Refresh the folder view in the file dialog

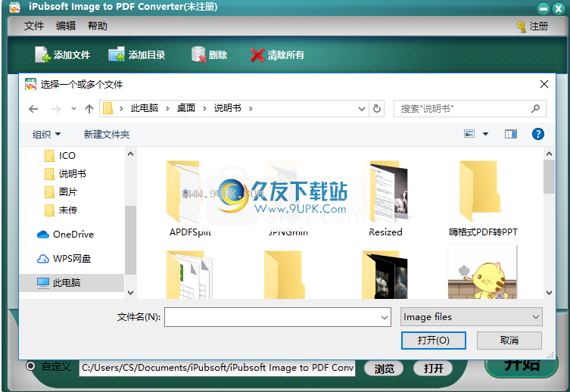377,109
